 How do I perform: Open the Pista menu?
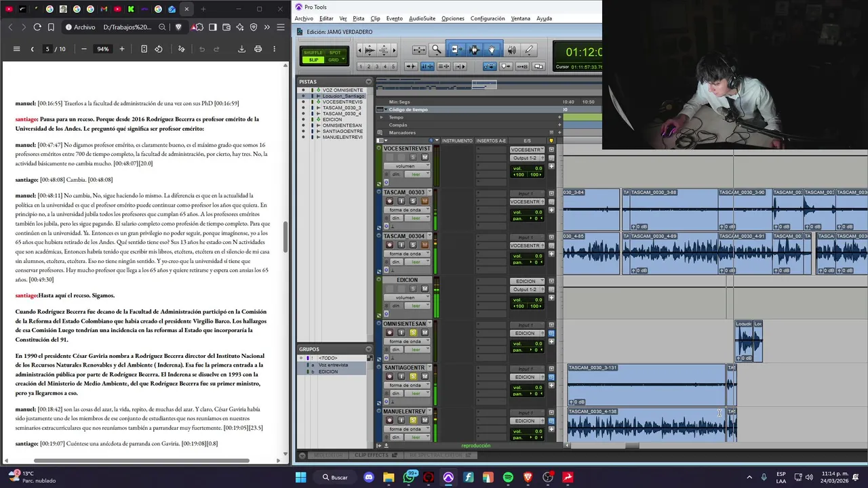pyautogui.click(x=358, y=18)
